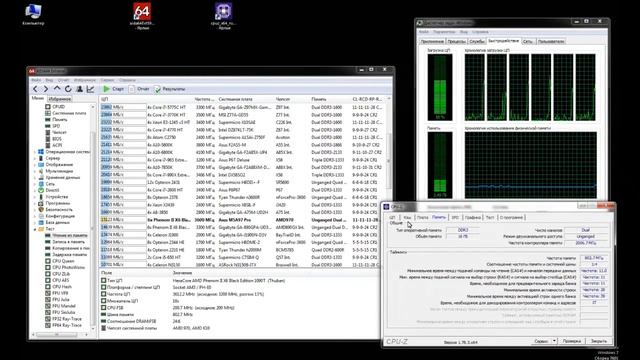Click the user icon in AIDA64 toolbar

click(80, 89)
